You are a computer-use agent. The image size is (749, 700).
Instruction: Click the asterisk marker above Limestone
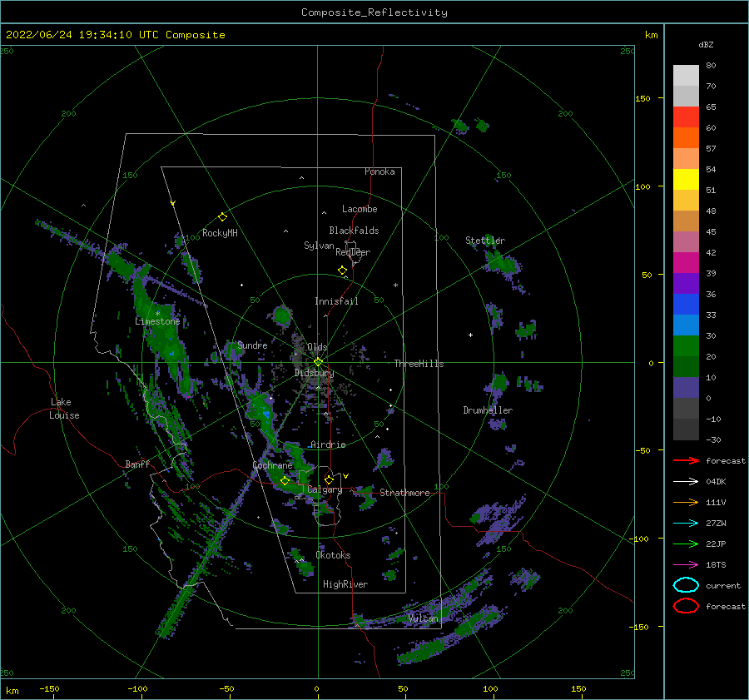(157, 314)
